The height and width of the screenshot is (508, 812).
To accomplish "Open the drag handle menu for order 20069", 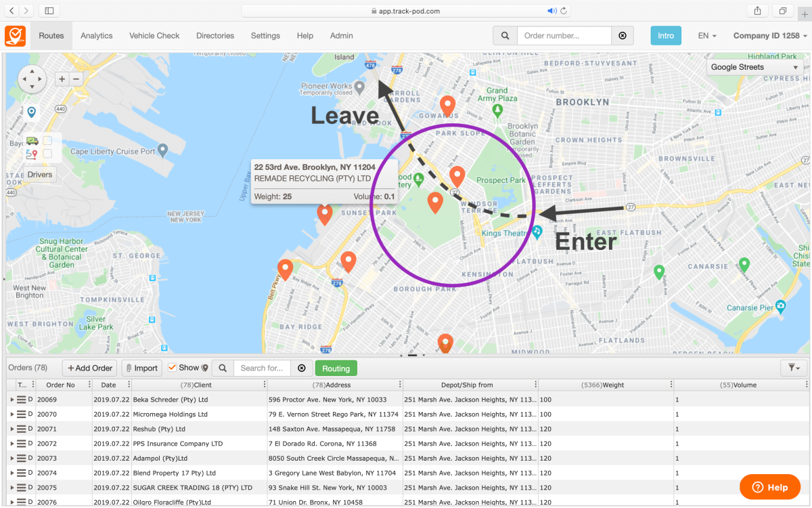I will pyautogui.click(x=22, y=400).
